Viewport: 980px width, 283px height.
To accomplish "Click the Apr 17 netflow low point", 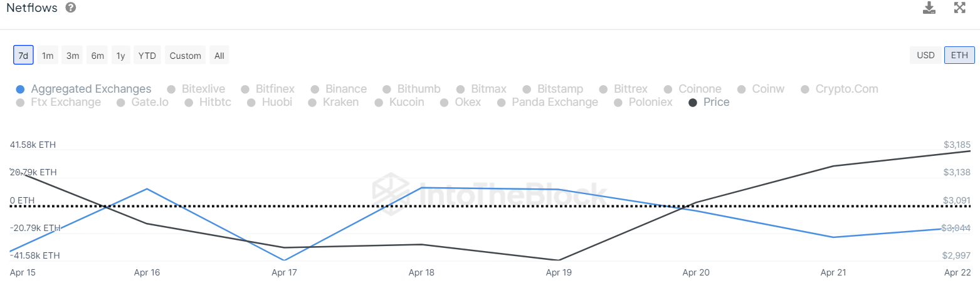I will point(284,260).
